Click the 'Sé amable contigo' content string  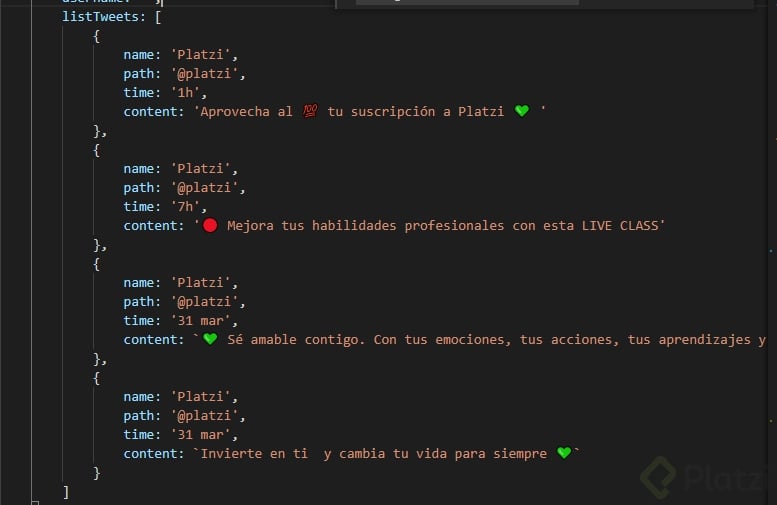click(480, 339)
